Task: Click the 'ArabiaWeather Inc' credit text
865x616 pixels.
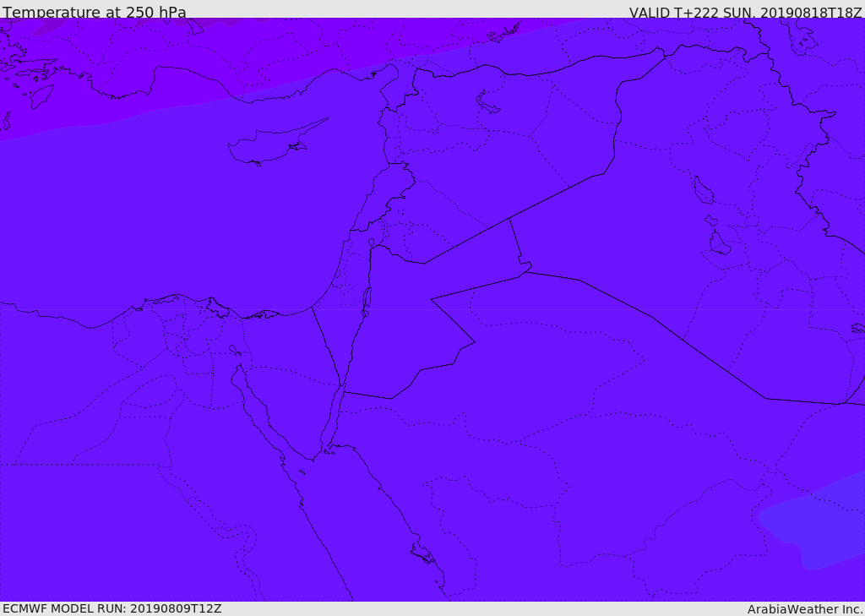Action: pyautogui.click(x=804, y=609)
